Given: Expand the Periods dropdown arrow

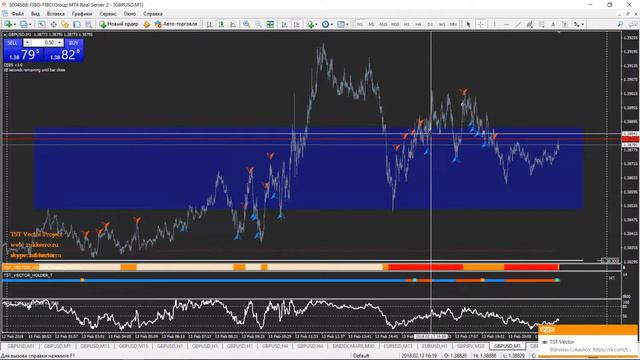Looking at the screenshot, I should 332,24.
